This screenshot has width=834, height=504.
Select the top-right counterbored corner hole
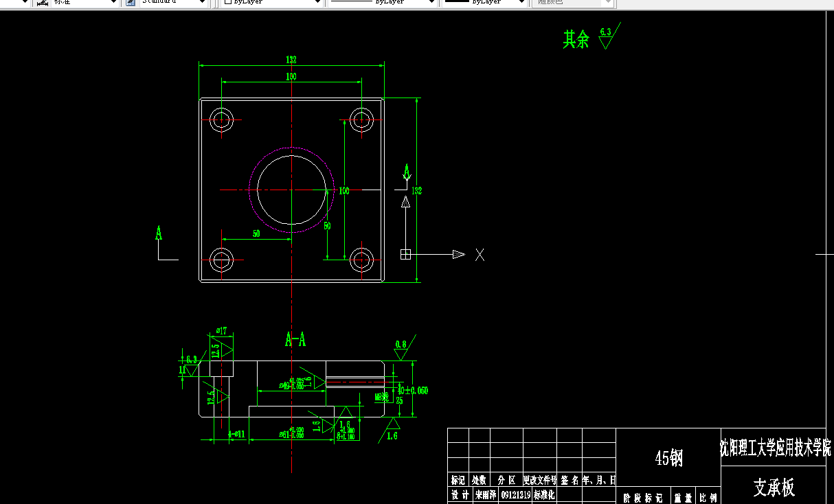click(361, 120)
